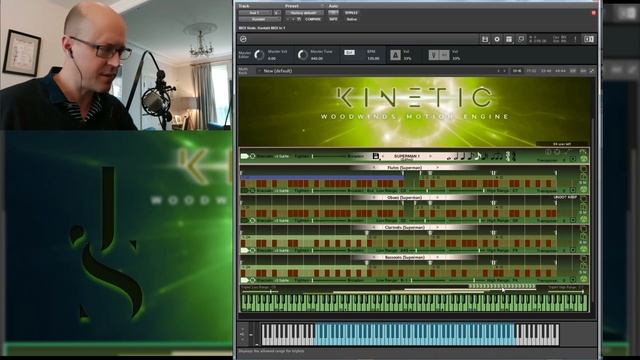
Task: Toggle the Oboes power switch
Action: [x=244, y=220]
